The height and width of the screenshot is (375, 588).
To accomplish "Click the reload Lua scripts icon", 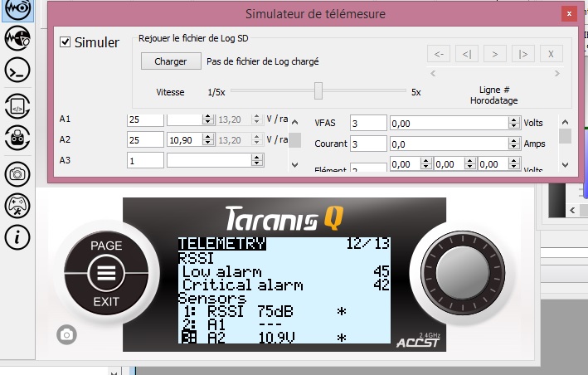I will point(17,106).
